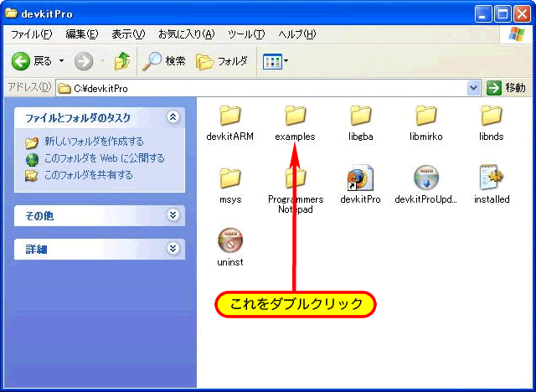Screen dimensions: 536x392
Task: Click the devkitPro title bar folder icon
Action: click(x=11, y=13)
